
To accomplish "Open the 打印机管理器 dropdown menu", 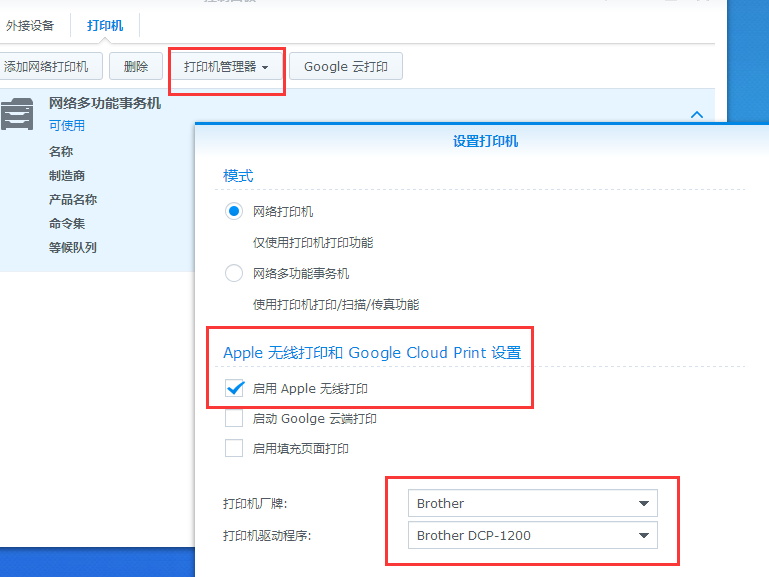I will pyautogui.click(x=226, y=67).
